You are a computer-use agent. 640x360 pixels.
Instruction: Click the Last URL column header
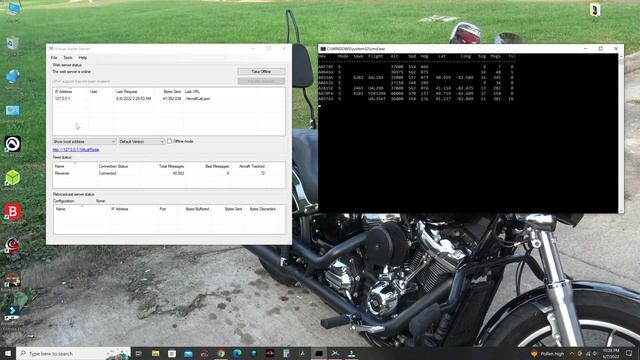click(x=192, y=92)
